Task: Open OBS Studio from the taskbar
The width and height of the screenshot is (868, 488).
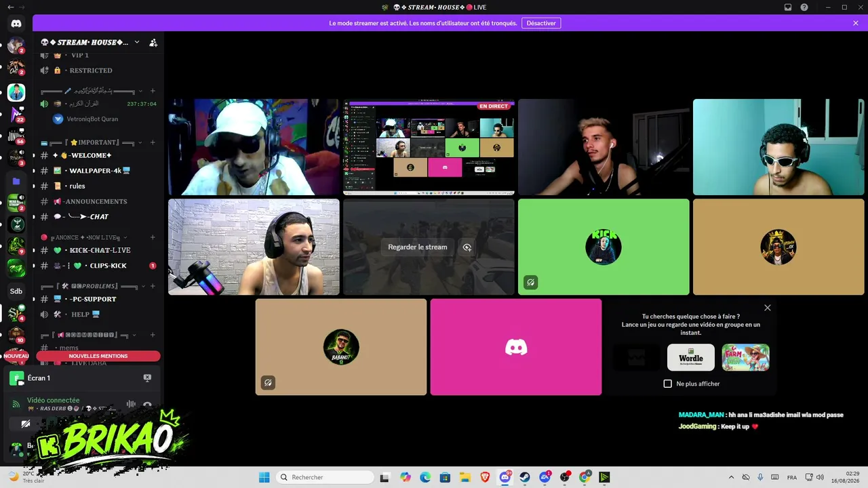Action: [565, 477]
